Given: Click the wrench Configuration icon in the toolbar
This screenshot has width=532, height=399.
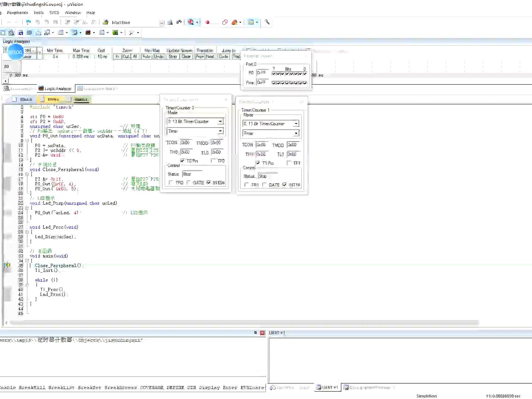Looking at the screenshot, I should pyautogui.click(x=267, y=22).
